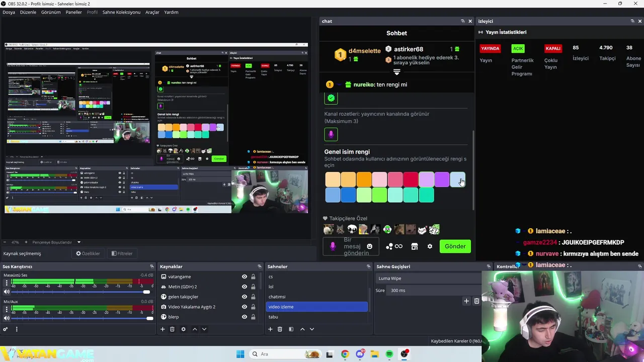
Task: Open Masaüstü Ses options three-dot menu
Action: coord(7,283)
